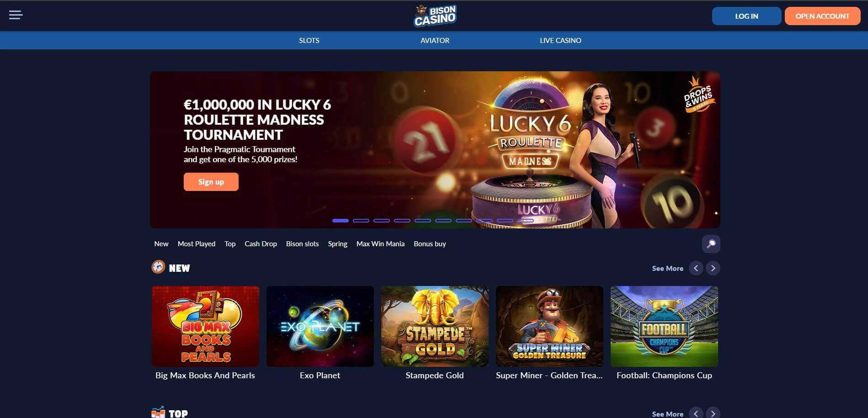This screenshot has width=868, height=418.
Task: Filter games by Bonus buy category
Action: point(430,244)
